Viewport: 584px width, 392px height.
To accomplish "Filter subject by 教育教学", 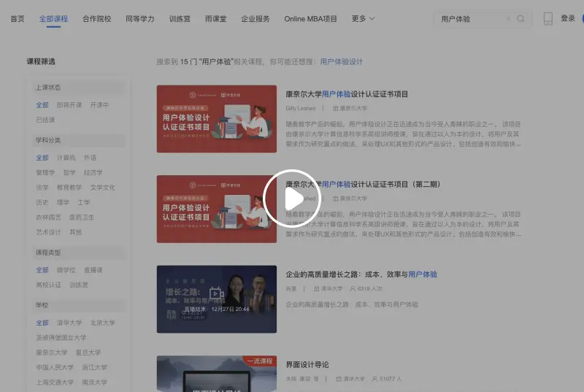I will [x=69, y=188].
